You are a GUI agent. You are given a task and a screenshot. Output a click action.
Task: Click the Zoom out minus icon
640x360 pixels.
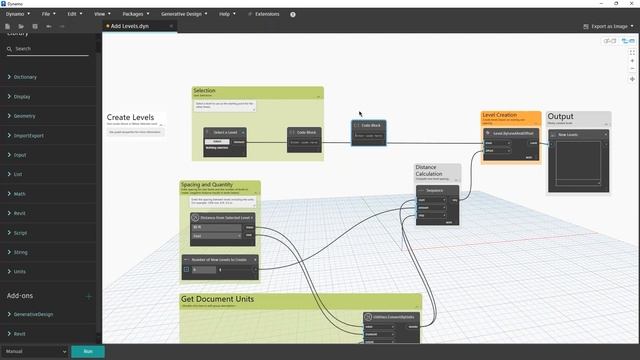632,69
